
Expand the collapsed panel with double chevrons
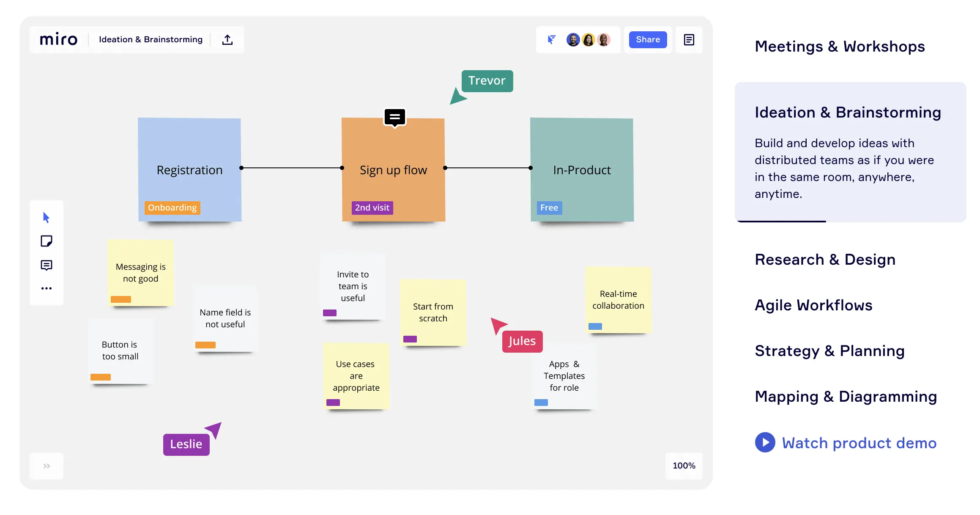tap(47, 466)
